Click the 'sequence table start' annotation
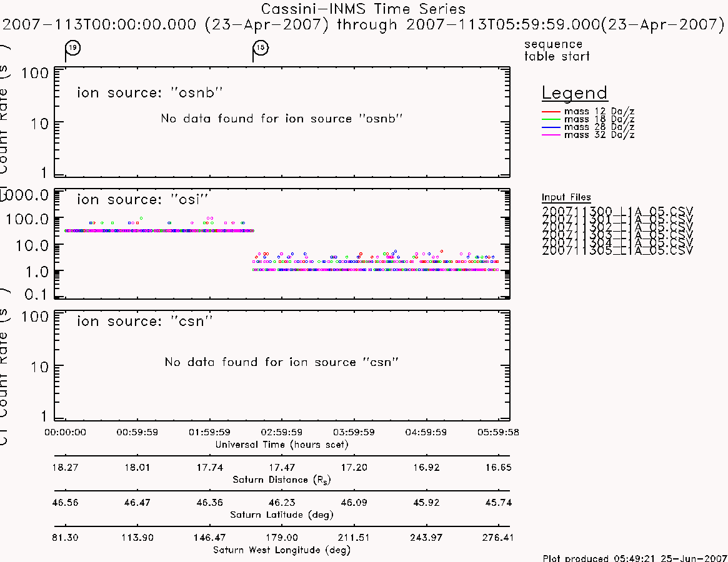728x562 pixels. point(557,50)
